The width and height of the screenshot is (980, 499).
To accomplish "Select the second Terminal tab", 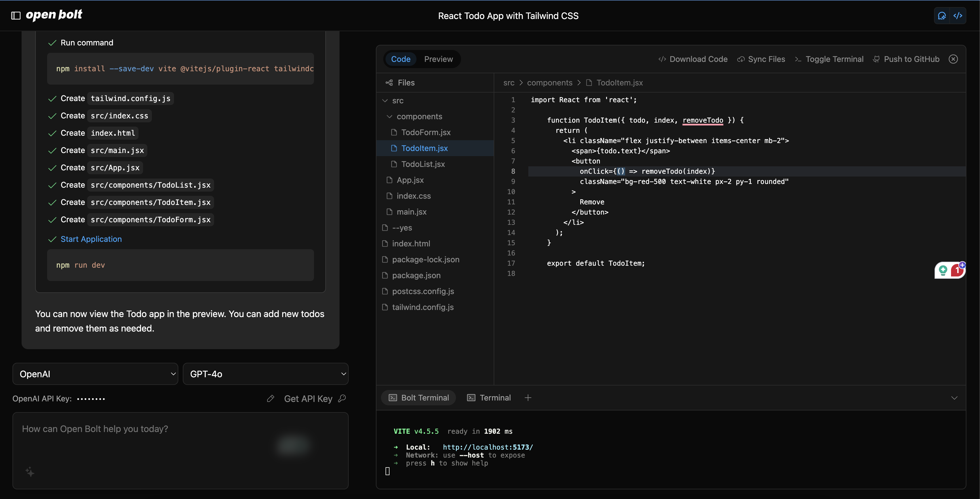I will tap(489, 398).
